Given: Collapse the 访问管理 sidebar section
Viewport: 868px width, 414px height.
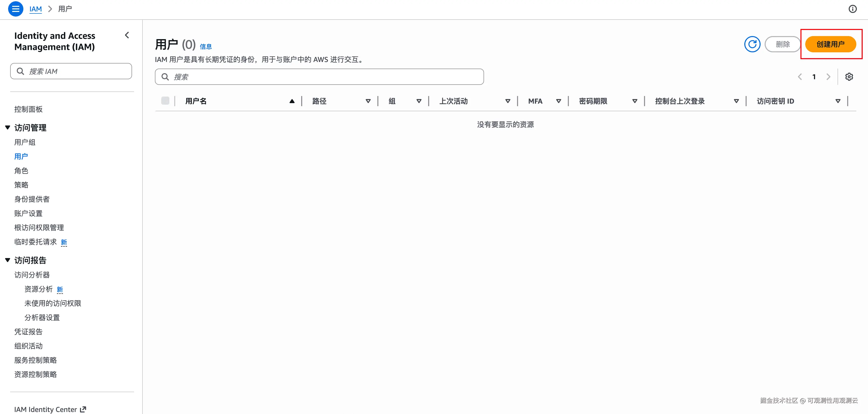Looking at the screenshot, I should pyautogui.click(x=8, y=128).
